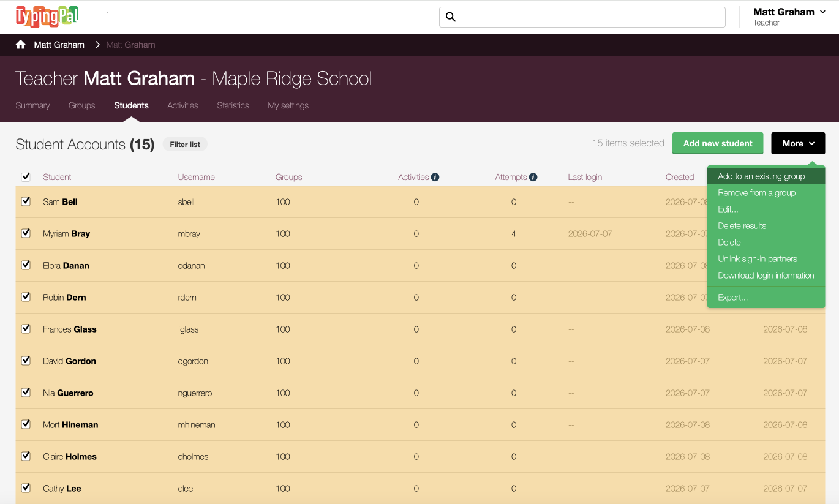Click the TypingPal logo

coord(47,17)
